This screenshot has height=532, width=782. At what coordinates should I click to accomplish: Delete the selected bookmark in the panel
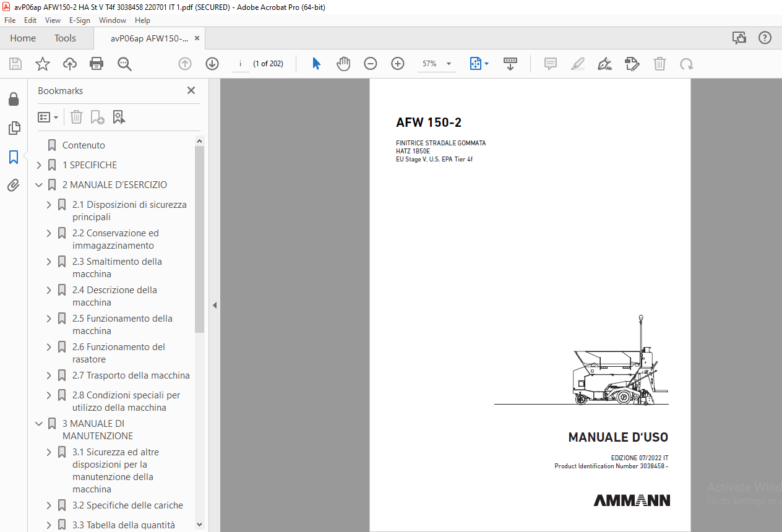tap(76, 117)
